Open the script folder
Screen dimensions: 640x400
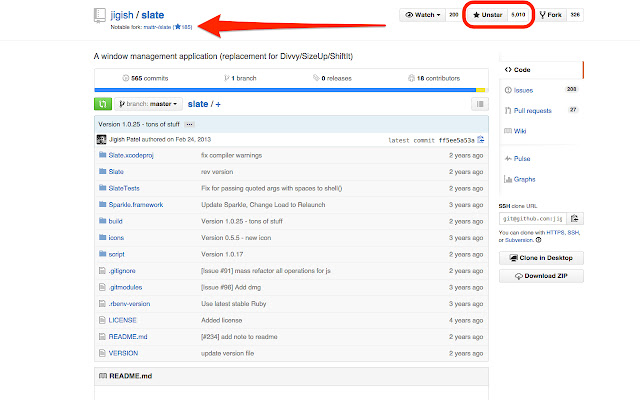coord(116,254)
